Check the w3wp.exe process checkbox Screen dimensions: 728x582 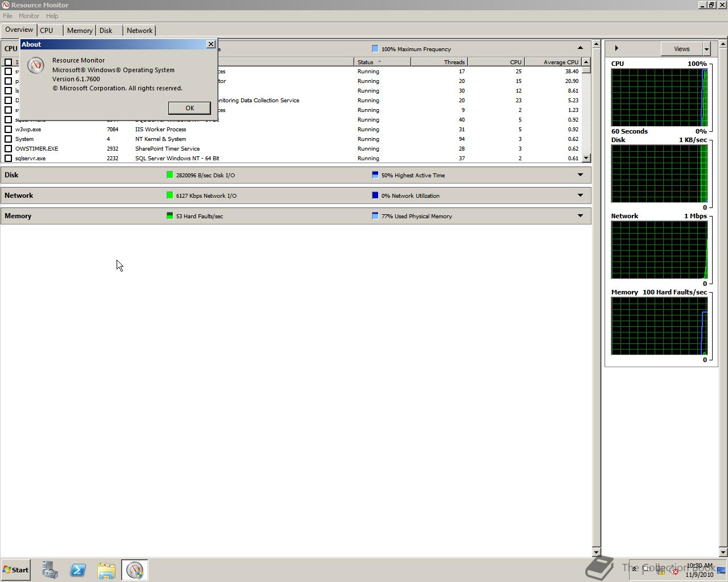coord(8,130)
